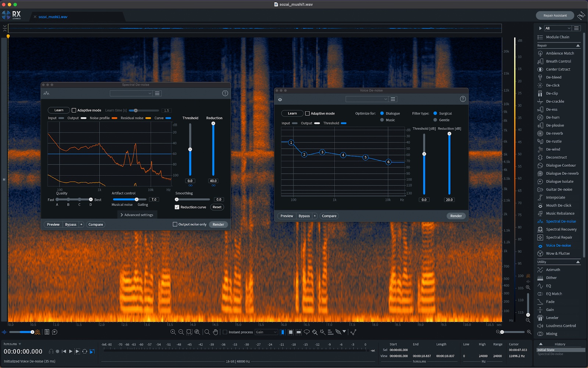588x368 pixels.
Task: Select Initial State in History
Action: click(x=561, y=350)
